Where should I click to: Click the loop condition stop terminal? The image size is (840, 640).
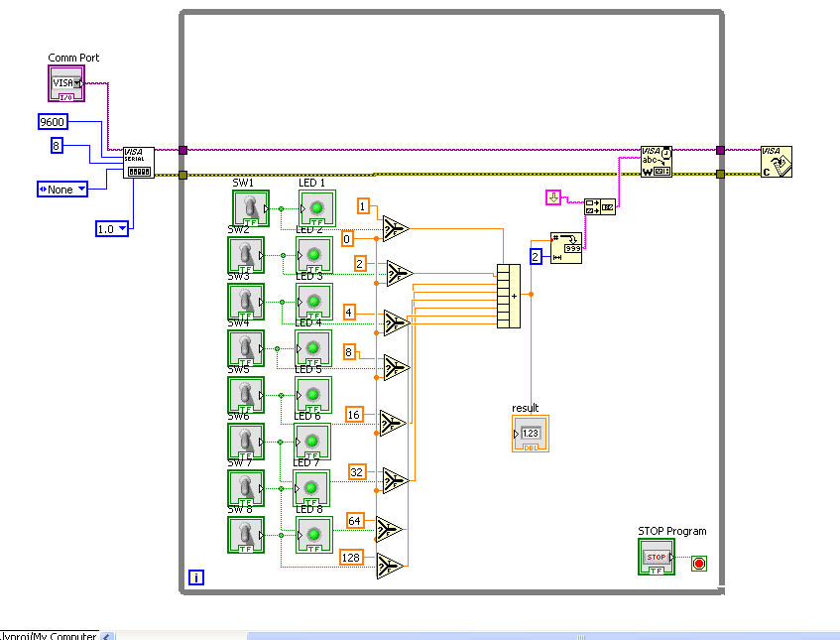click(698, 564)
